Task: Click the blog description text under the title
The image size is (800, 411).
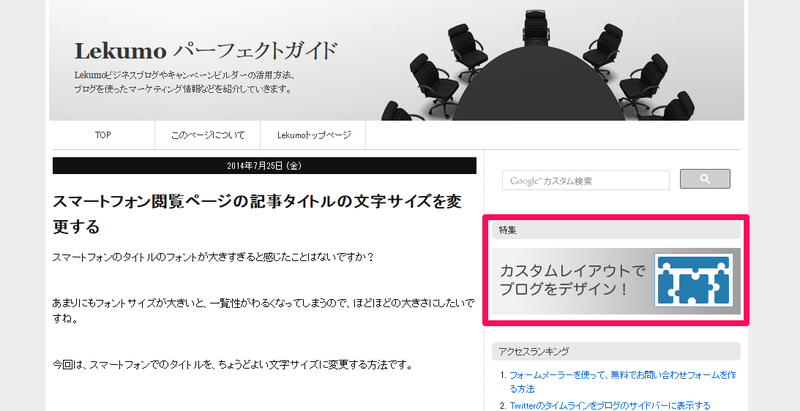Action: click(x=185, y=82)
